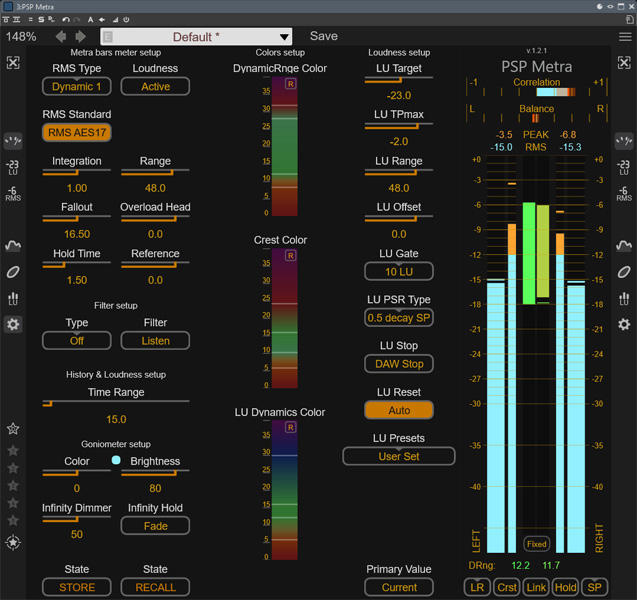Click the Save preset button
The width and height of the screenshot is (637, 600).
tap(324, 36)
